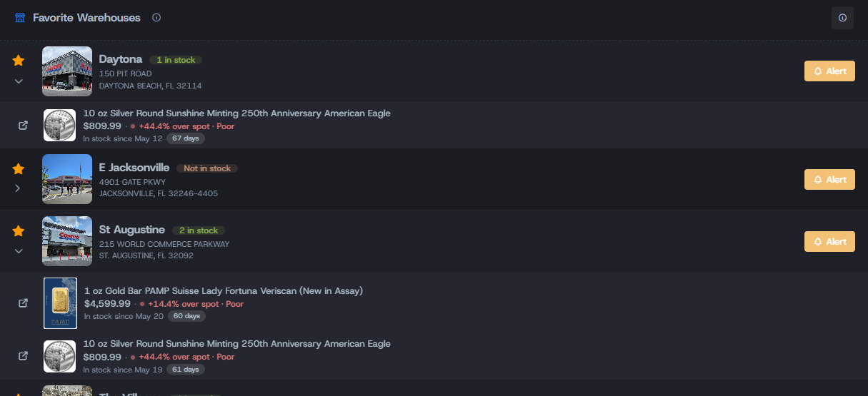Open the info button at top right corner

[x=842, y=18]
